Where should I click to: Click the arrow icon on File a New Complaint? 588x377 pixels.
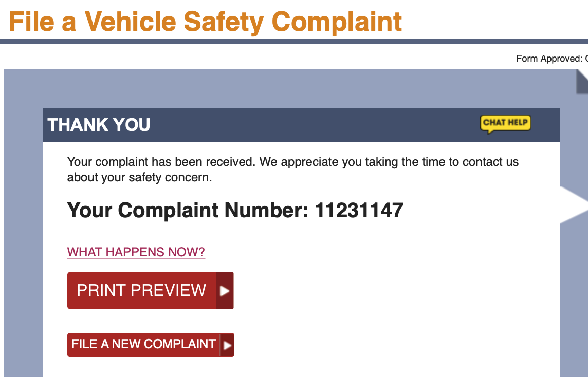(x=227, y=345)
